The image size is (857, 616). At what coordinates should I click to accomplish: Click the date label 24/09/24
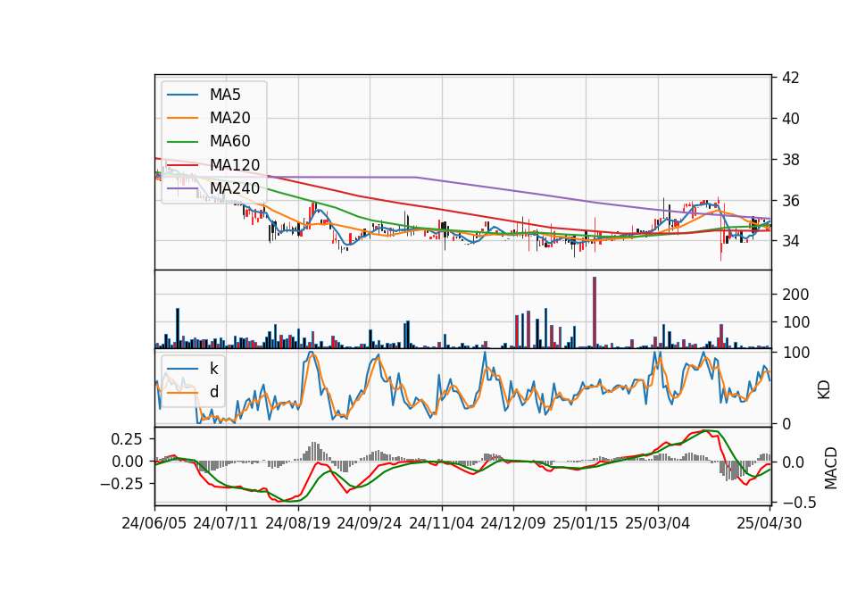pos(370,523)
